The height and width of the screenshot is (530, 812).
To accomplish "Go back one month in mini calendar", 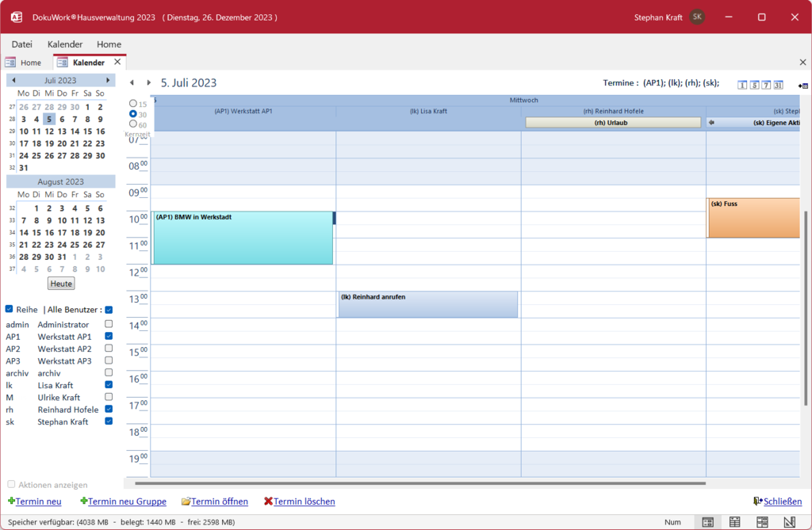I will (x=13, y=80).
